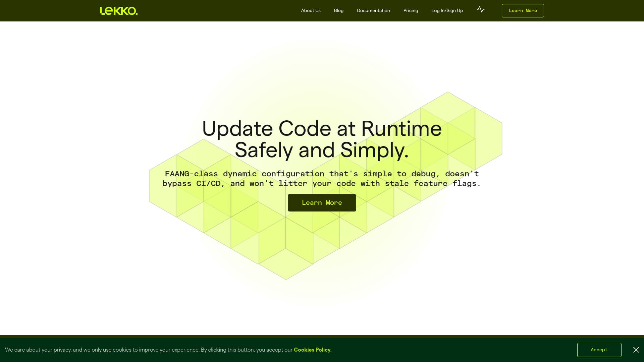Click the "Update Code at Runtime" headline
The image size is (644, 362).
[322, 129]
